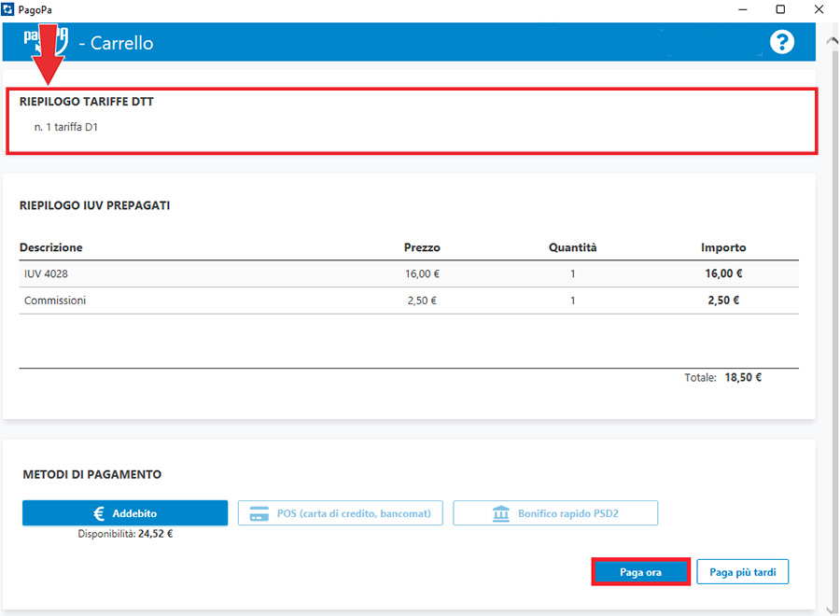840x616 pixels.
Task: Maximize the PagoPa window
Action: click(780, 9)
